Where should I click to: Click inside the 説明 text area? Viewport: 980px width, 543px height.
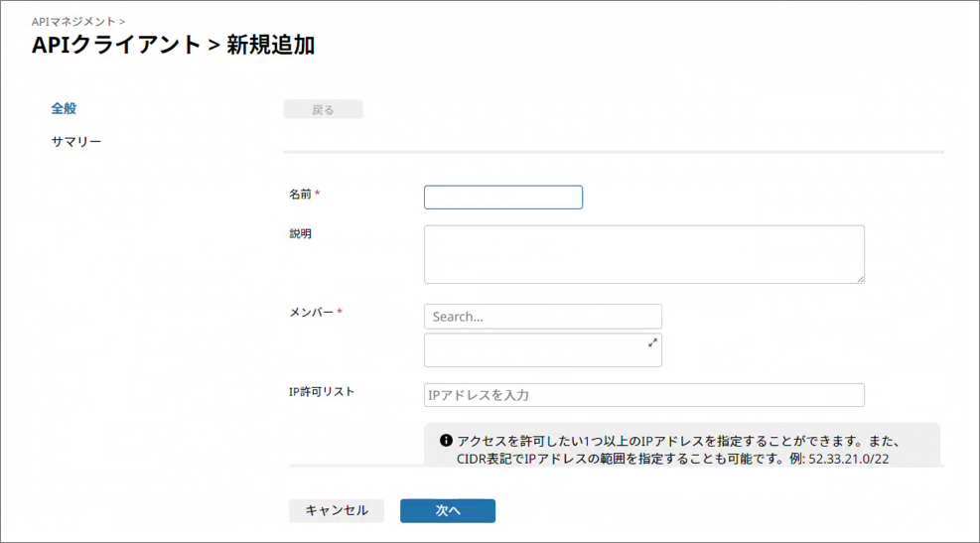tap(643, 254)
